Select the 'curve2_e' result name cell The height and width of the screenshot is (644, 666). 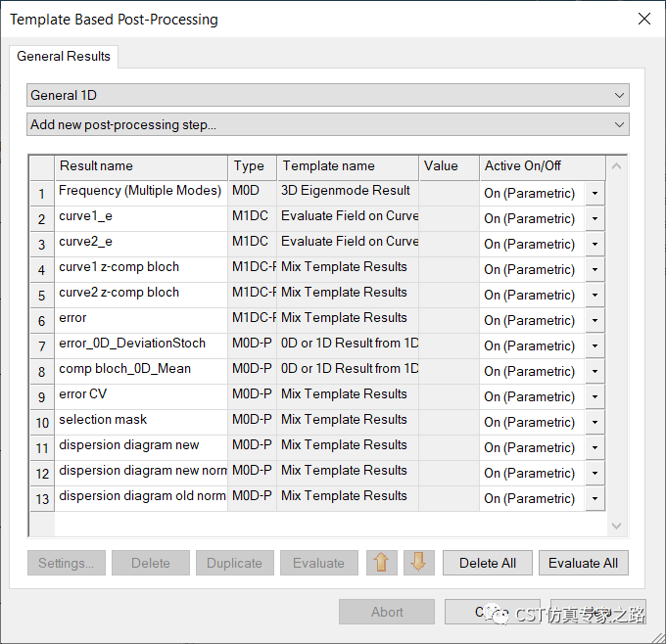tap(141, 245)
